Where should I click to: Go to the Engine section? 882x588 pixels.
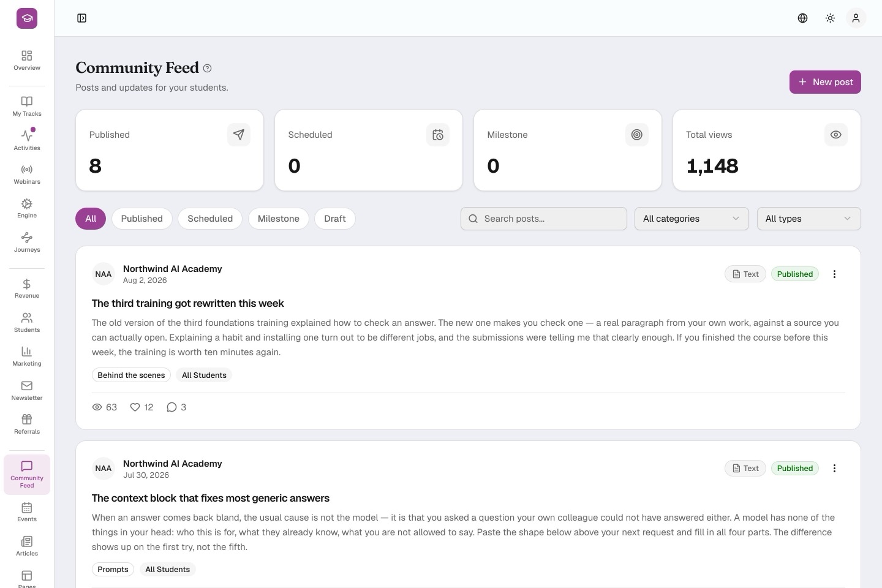(x=27, y=208)
